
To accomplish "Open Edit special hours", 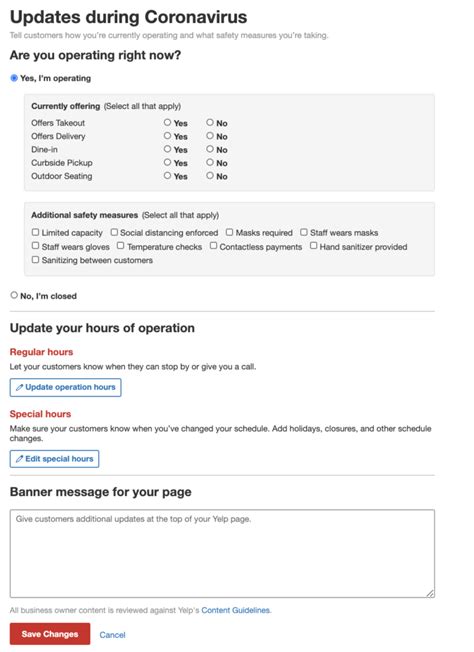I will 54,459.
